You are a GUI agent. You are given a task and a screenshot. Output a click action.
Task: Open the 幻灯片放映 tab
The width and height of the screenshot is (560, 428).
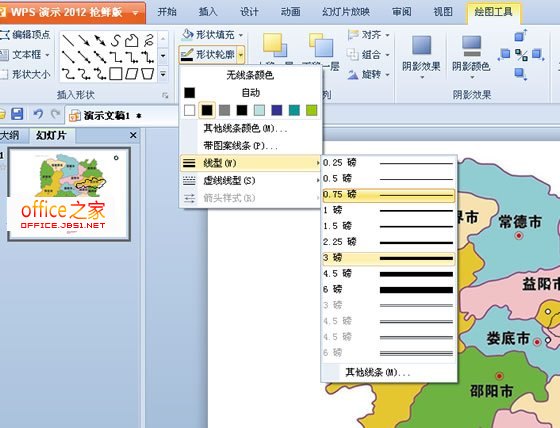click(x=346, y=12)
